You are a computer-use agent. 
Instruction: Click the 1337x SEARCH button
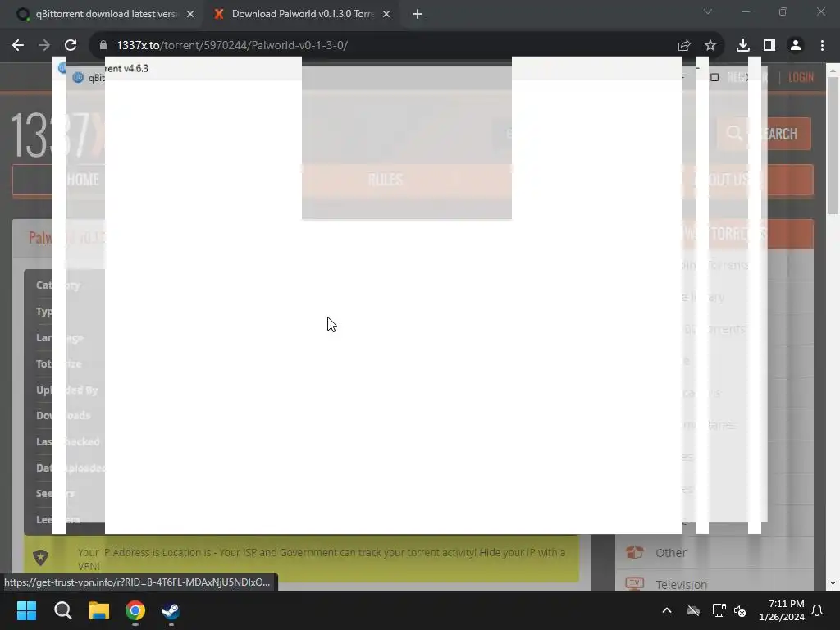[764, 134]
